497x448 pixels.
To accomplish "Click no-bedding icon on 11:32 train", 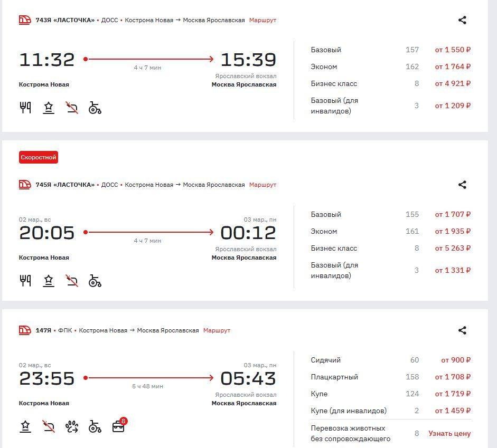I will click(72, 108).
